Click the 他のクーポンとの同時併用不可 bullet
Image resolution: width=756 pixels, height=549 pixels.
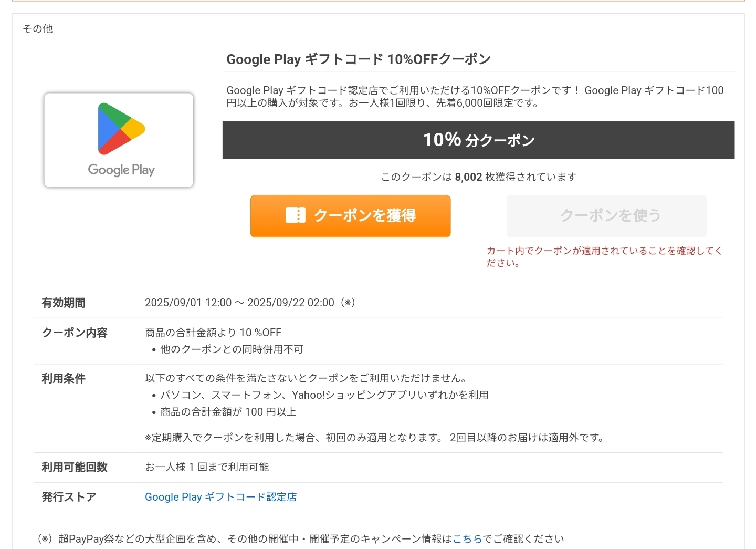pyautogui.click(x=232, y=349)
